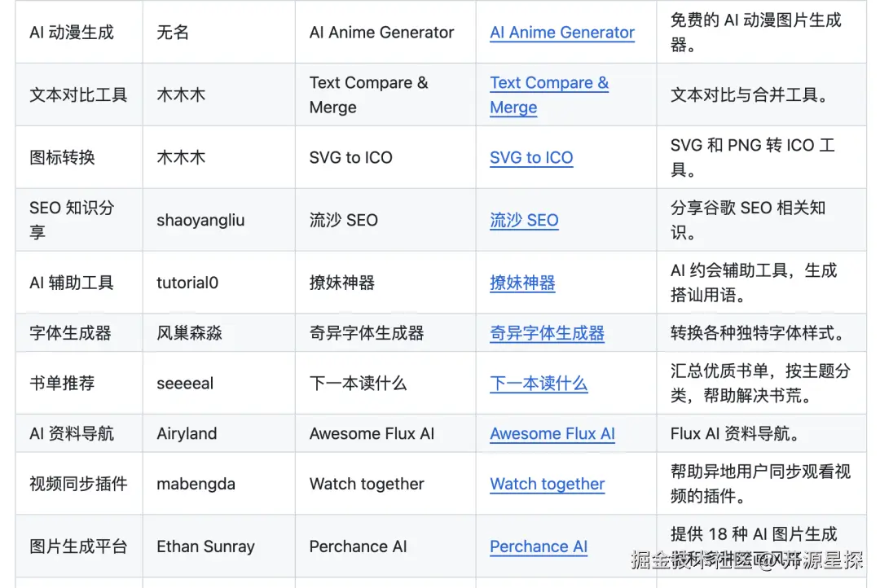Open the SVG to ICO link

531,158
